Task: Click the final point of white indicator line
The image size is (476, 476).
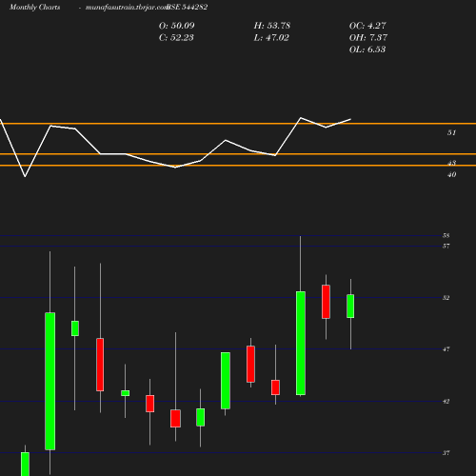Action: (x=350, y=119)
